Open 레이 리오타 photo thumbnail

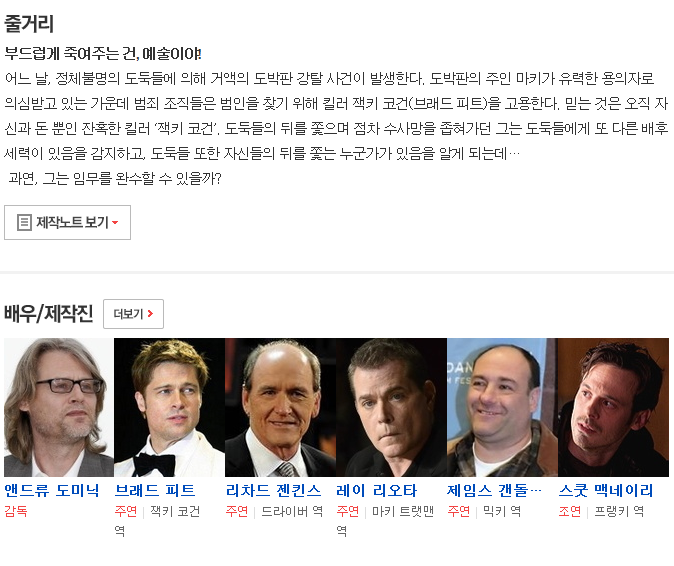click(391, 407)
